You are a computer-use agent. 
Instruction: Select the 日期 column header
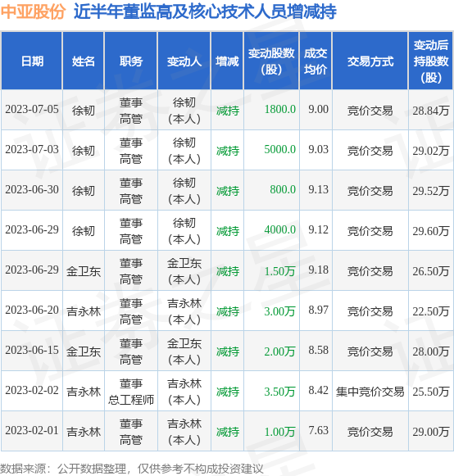click(32, 61)
